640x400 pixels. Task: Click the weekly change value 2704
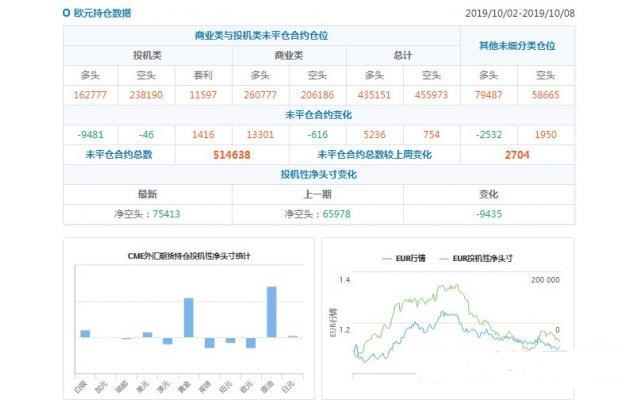(x=517, y=155)
